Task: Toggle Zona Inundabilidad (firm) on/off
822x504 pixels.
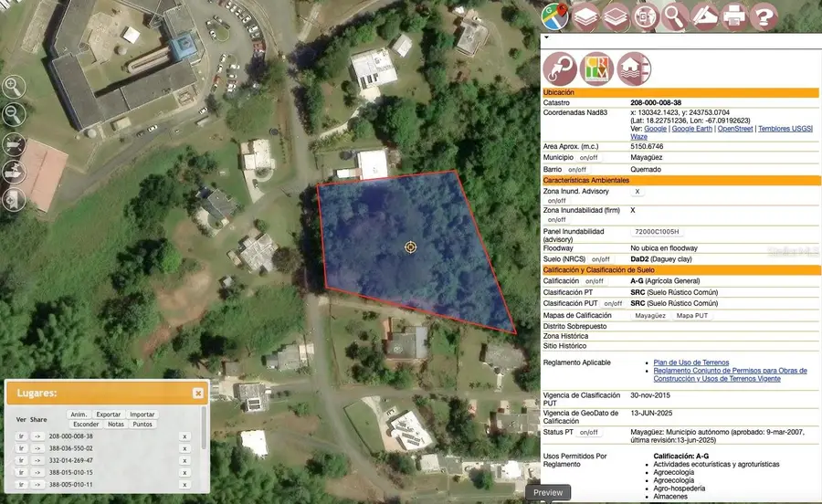Action: coord(557,219)
